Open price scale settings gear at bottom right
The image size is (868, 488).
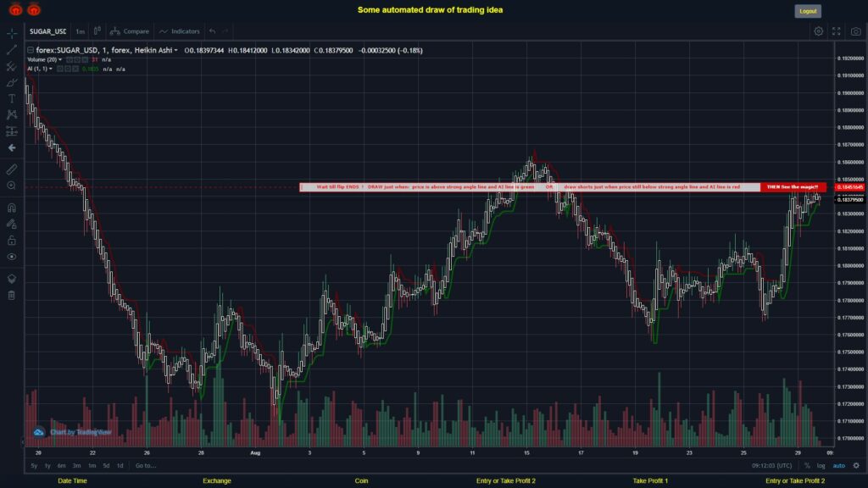(856, 466)
